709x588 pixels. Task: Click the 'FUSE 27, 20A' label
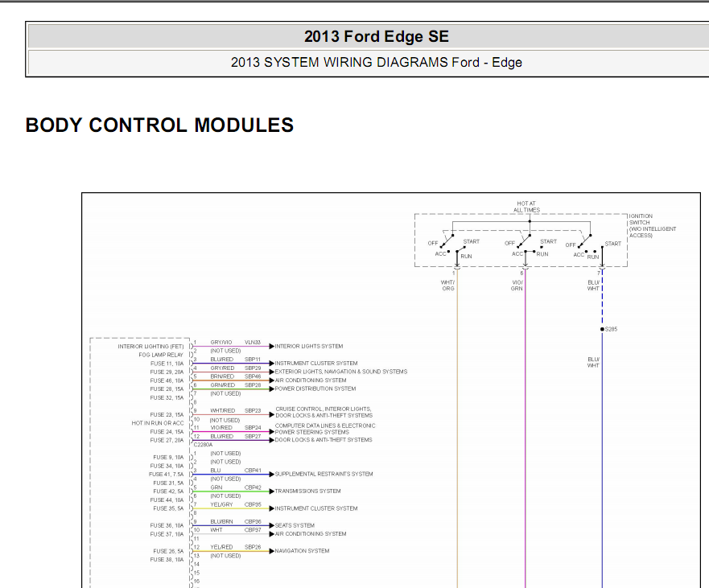click(167, 440)
